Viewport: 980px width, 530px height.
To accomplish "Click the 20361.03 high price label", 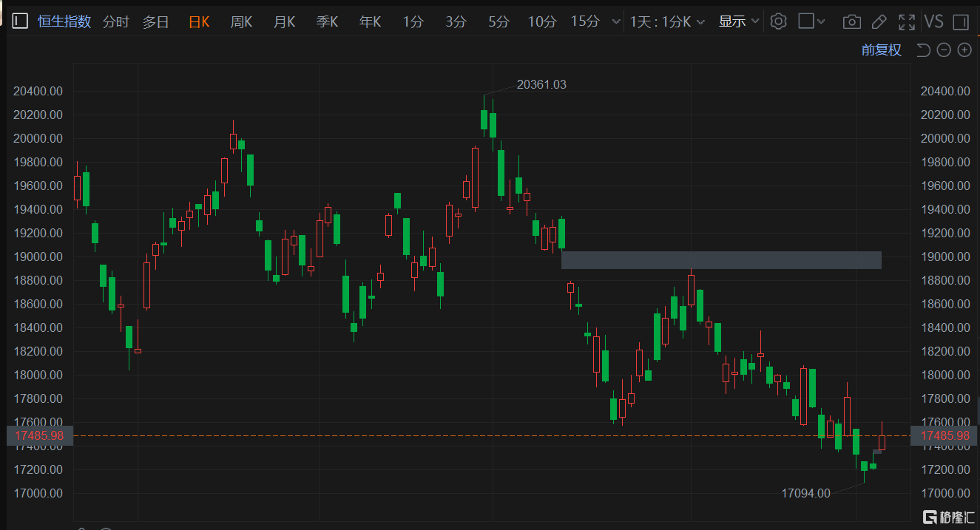I will pyautogui.click(x=541, y=85).
